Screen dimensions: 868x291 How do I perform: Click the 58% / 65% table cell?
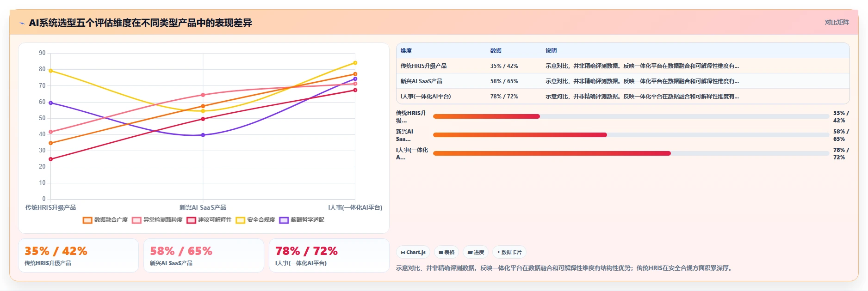pyautogui.click(x=504, y=81)
